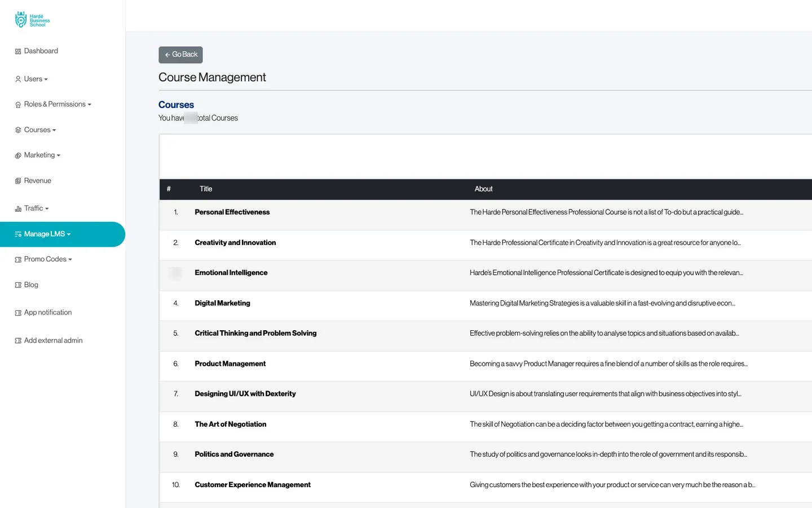Expand the Promo Codes dropdown arrow
812x508 pixels.
coord(70,260)
